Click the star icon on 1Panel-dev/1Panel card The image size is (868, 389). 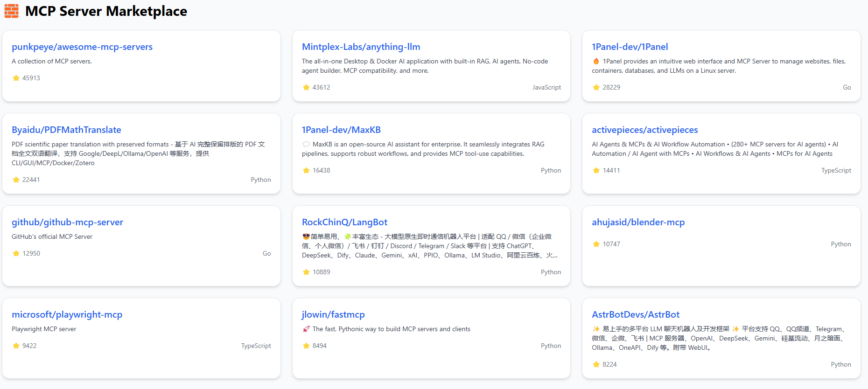pos(596,87)
